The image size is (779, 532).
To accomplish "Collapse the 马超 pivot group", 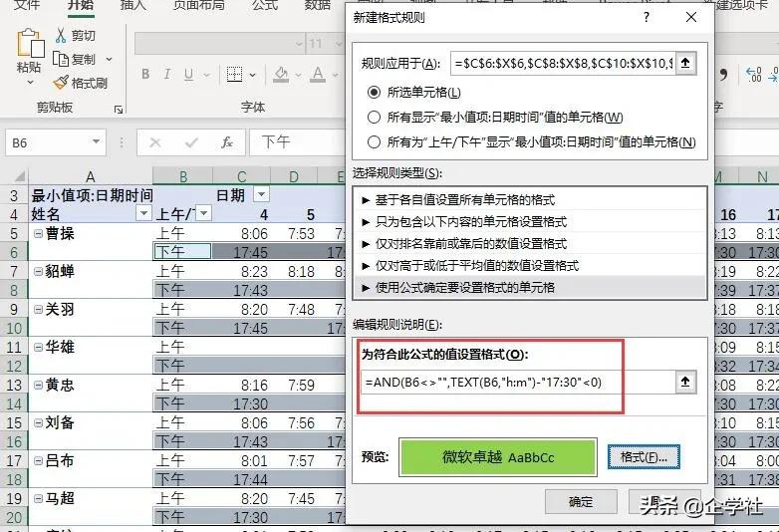I will (x=38, y=498).
